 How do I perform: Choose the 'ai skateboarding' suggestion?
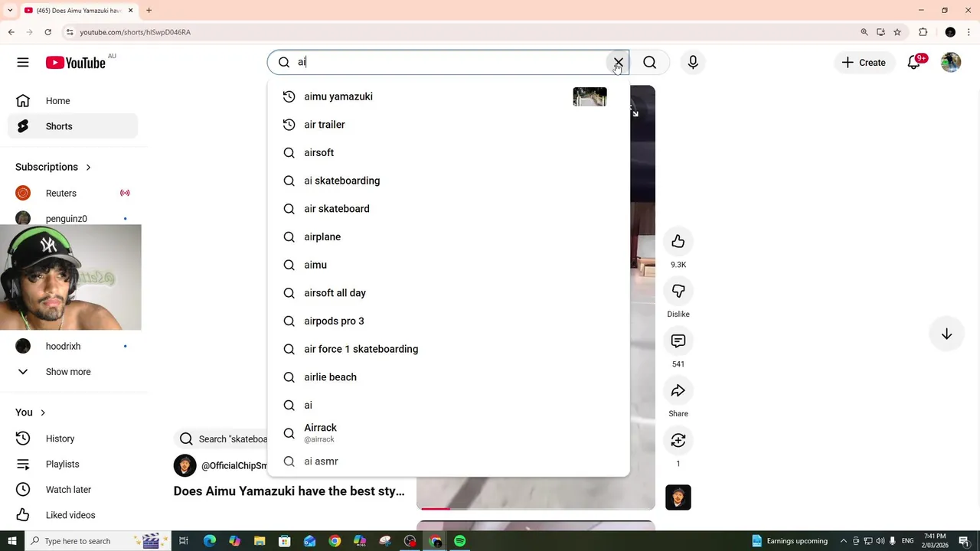click(449, 181)
